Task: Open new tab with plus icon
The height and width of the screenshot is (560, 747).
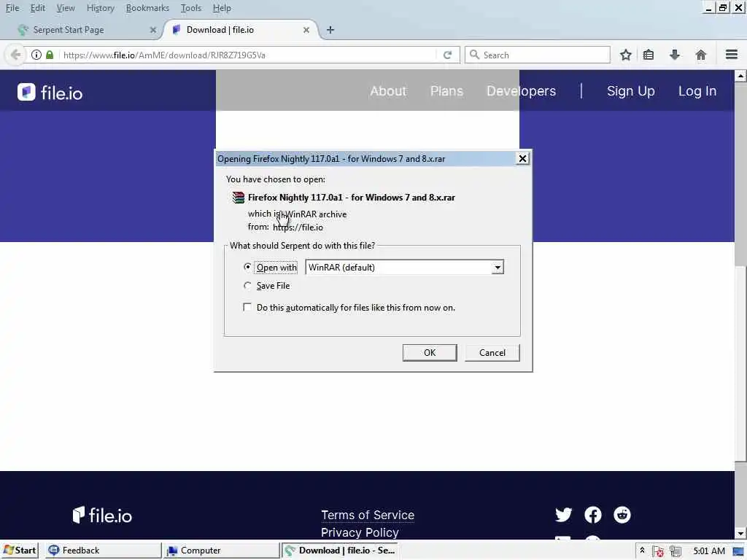Action: pos(330,29)
